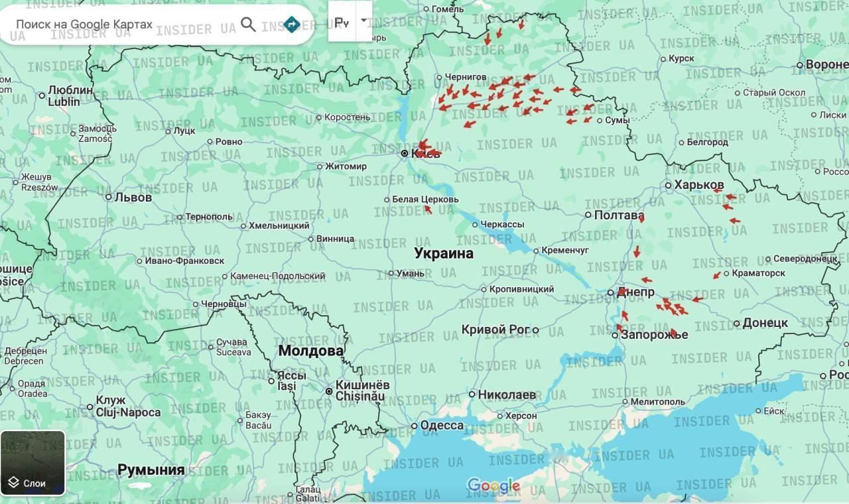Image resolution: width=849 pixels, height=504 pixels.
Task: Select the 'Старый Оскол' city label
Action: [x=774, y=92]
